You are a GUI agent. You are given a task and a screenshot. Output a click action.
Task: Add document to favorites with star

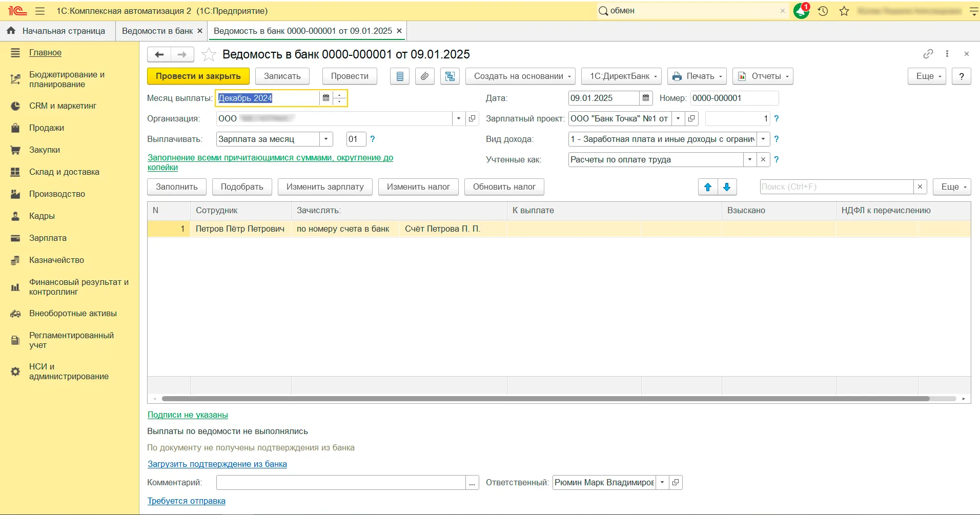point(209,54)
